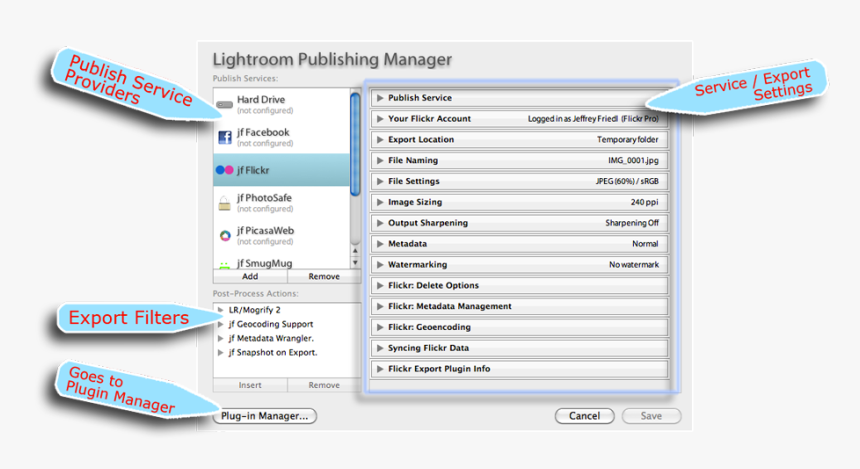Click 'IMG_0001.jpg' file naming value

click(633, 160)
